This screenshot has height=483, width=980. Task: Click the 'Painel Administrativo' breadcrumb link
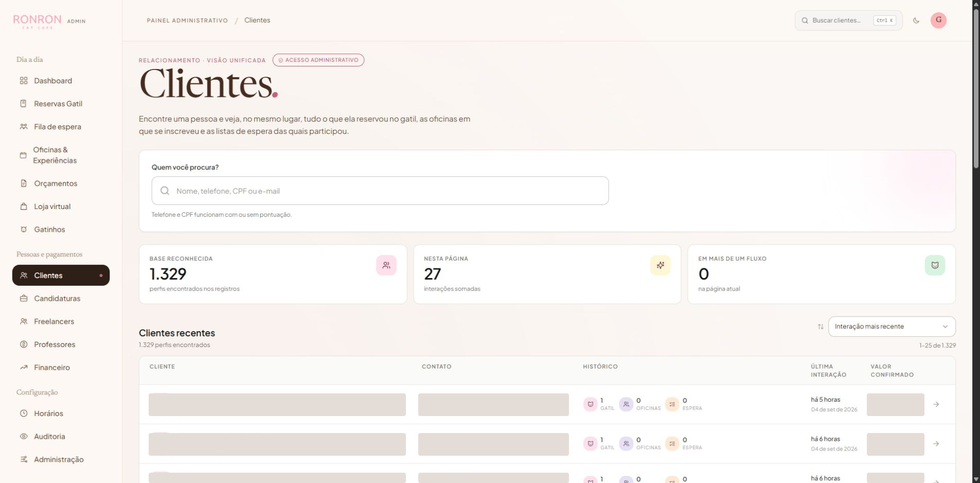pos(187,21)
